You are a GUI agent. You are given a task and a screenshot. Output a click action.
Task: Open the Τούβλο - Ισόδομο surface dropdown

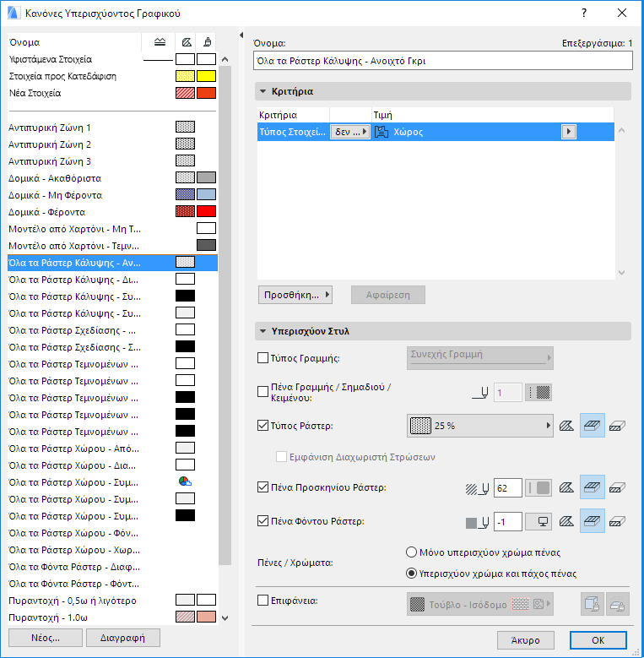click(x=479, y=604)
